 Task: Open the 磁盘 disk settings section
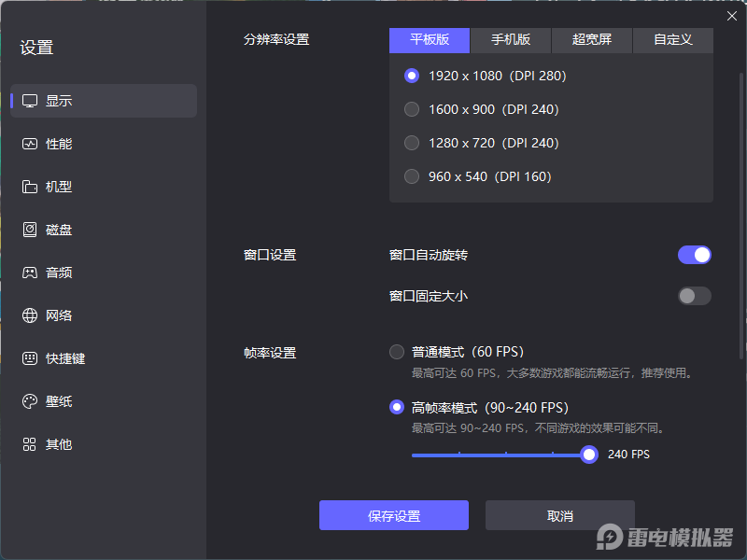[x=58, y=230]
